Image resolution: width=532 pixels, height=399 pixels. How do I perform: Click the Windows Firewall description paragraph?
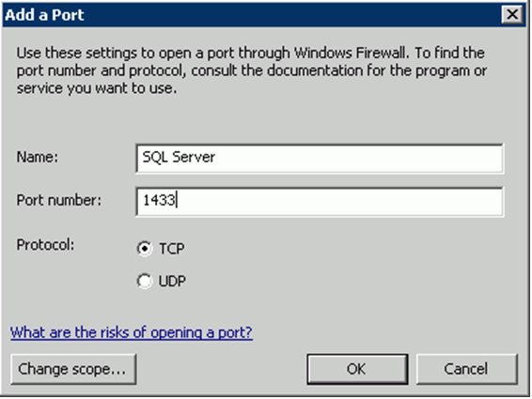coord(252,70)
